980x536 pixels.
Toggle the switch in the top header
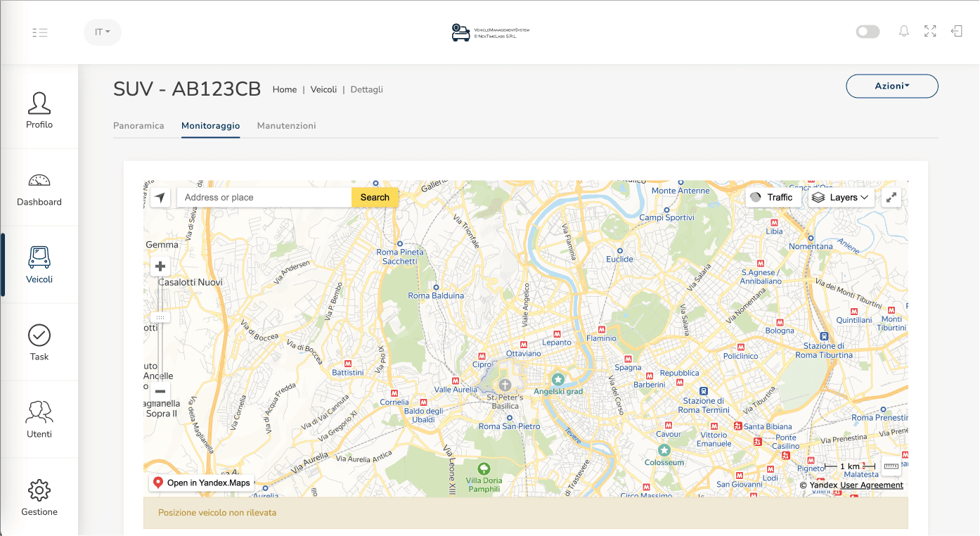click(x=868, y=32)
